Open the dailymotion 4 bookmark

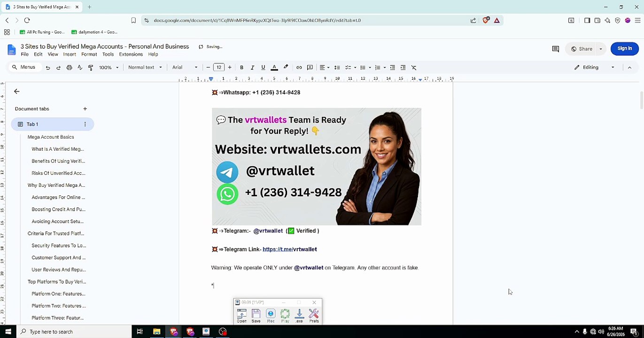click(x=94, y=32)
